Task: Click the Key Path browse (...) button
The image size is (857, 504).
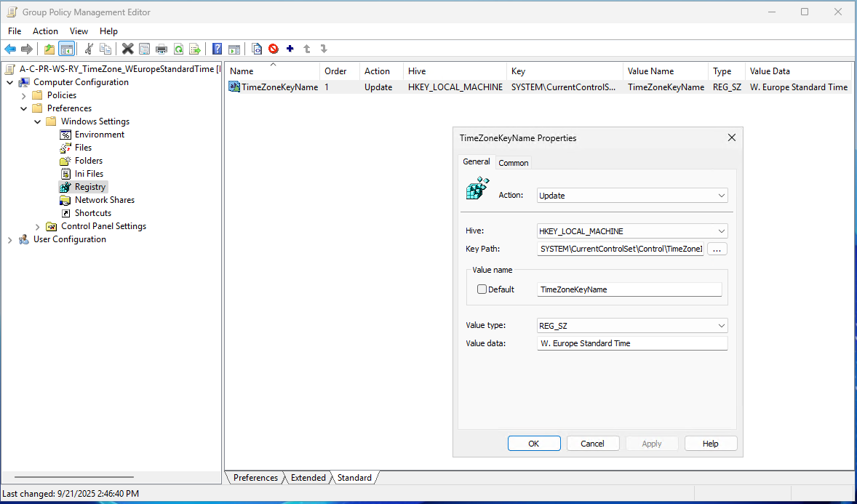Action: click(717, 249)
